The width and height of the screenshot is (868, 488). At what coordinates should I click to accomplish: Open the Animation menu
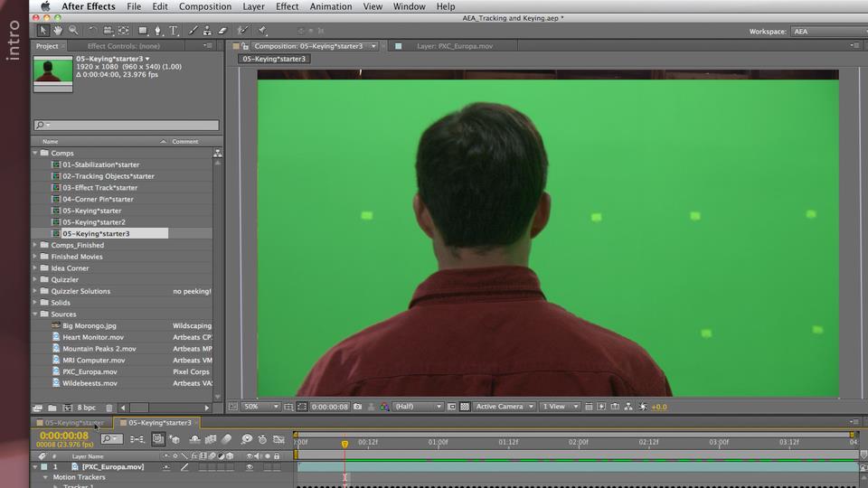[x=331, y=6]
